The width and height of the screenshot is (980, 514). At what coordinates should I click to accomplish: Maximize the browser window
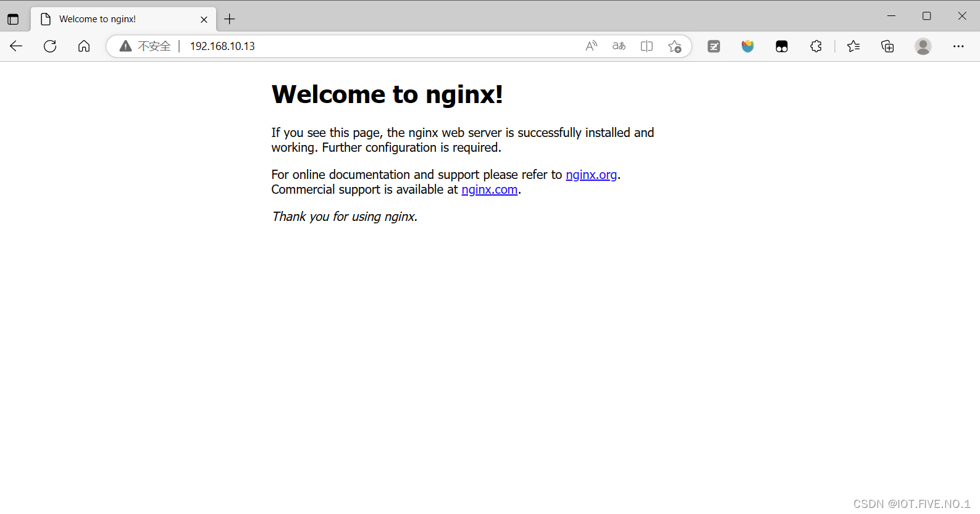tap(926, 16)
